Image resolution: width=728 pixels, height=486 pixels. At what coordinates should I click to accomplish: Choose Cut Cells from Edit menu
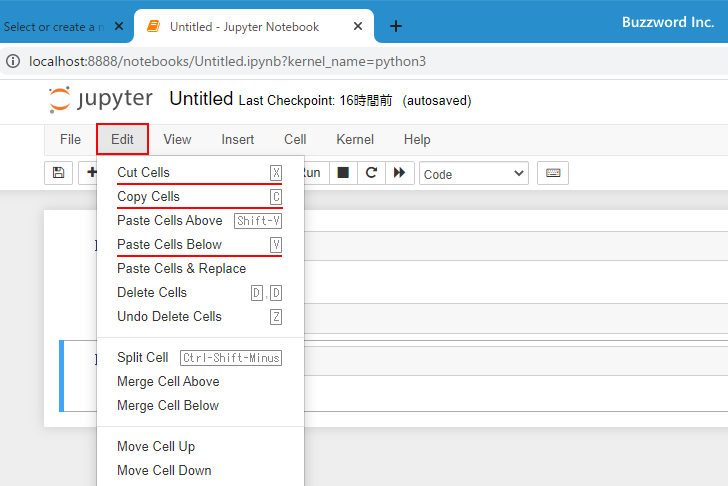click(200, 173)
